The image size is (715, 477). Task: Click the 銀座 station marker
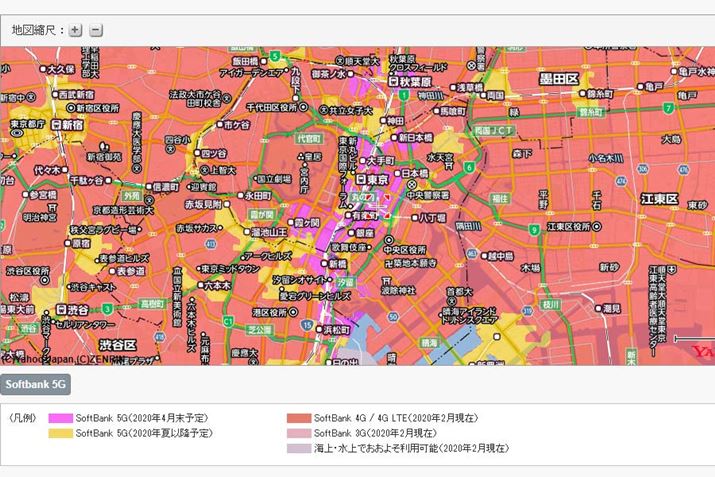[x=352, y=233]
